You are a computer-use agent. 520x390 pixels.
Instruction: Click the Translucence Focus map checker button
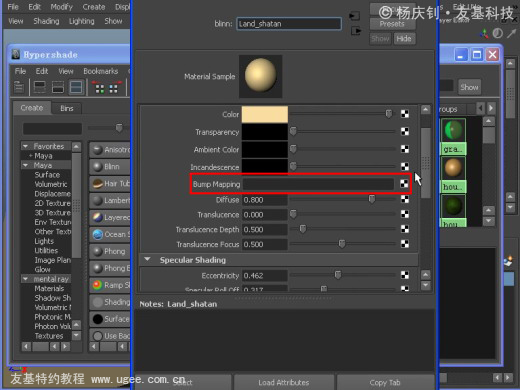click(405, 244)
